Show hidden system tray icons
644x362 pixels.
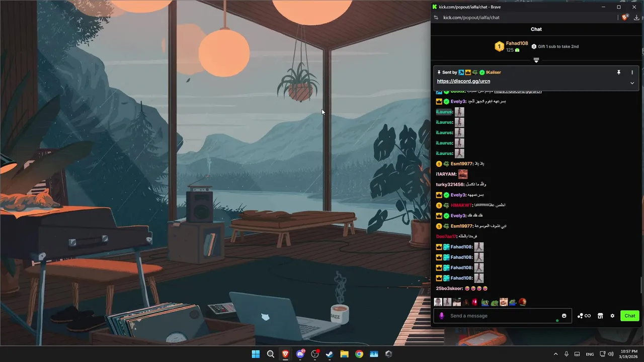coord(555,354)
